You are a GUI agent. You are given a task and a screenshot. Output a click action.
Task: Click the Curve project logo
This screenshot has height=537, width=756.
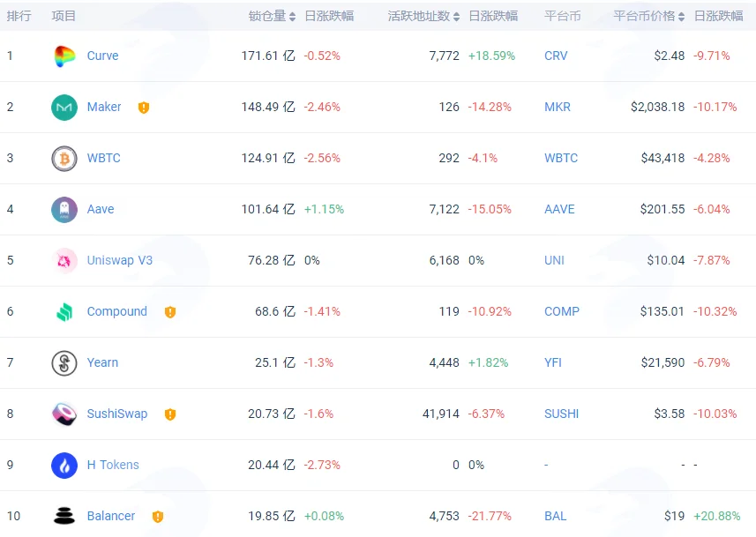[64, 56]
